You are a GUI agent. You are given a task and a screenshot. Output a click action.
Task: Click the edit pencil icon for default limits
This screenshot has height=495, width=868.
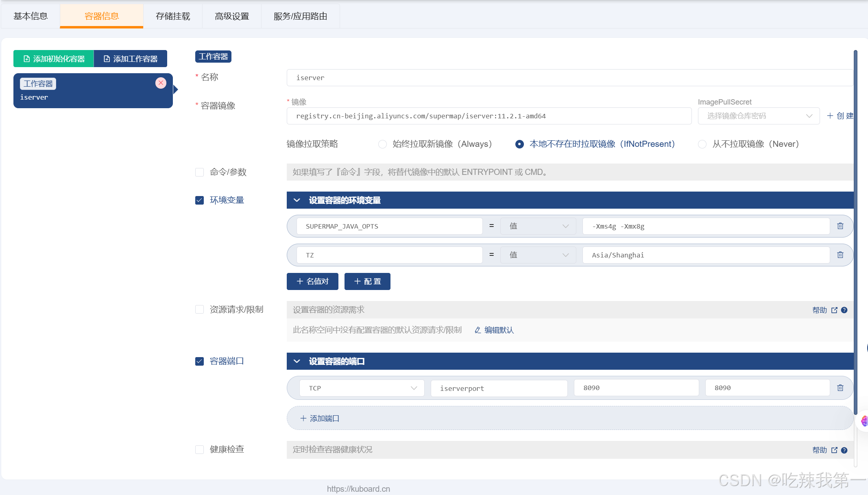478,330
